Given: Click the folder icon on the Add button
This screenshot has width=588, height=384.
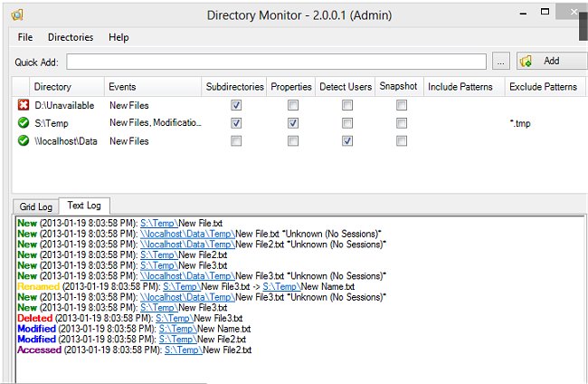Looking at the screenshot, I should [527, 62].
